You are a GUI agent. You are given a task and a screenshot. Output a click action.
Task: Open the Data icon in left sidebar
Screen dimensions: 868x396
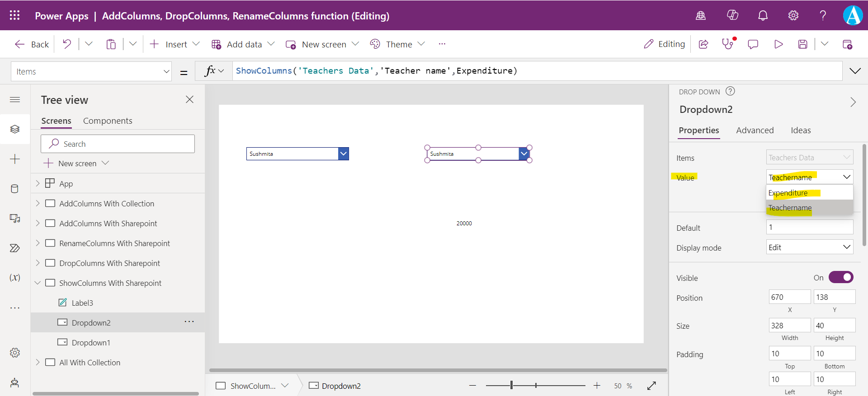pos(14,189)
